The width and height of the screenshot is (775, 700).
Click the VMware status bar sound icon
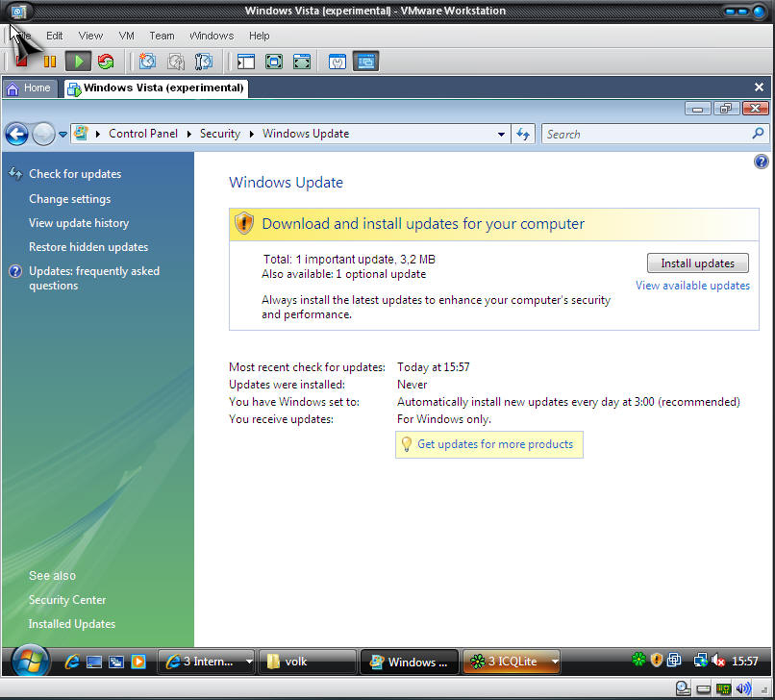(743, 688)
